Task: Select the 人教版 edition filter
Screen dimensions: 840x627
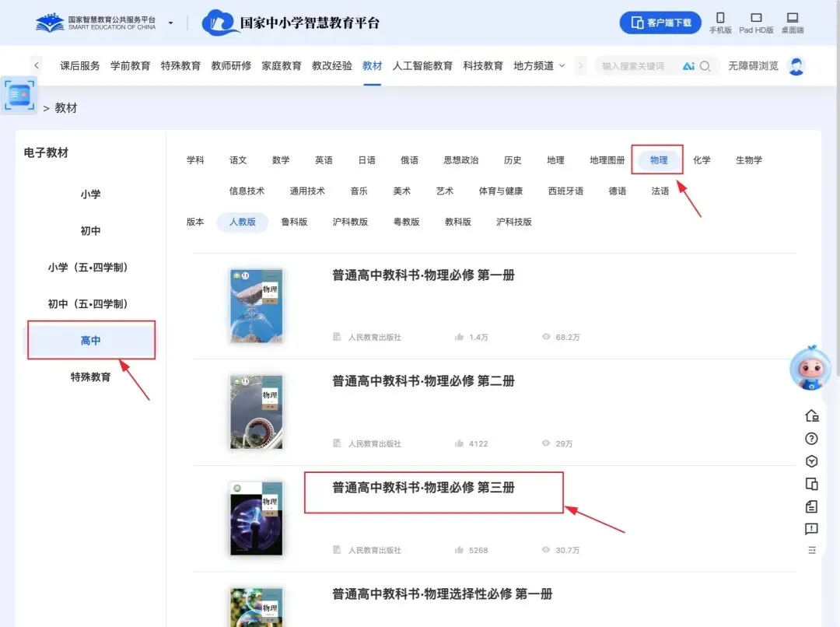Action: (242, 222)
